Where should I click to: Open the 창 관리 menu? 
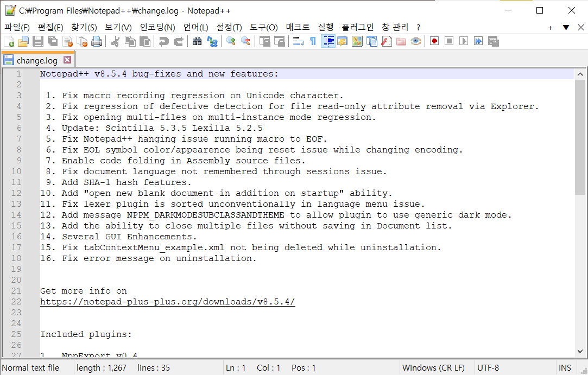tap(395, 27)
